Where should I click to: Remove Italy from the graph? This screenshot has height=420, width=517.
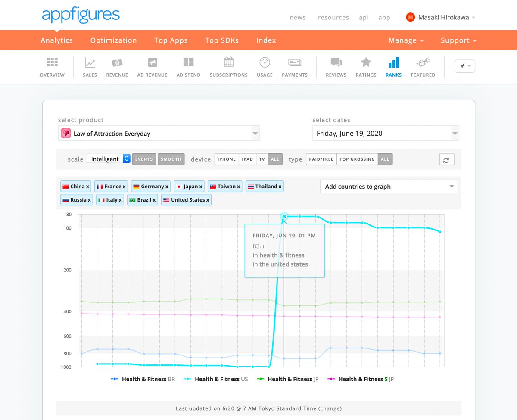120,200
